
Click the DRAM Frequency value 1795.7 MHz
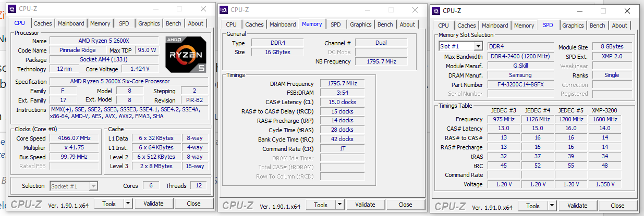pos(342,83)
